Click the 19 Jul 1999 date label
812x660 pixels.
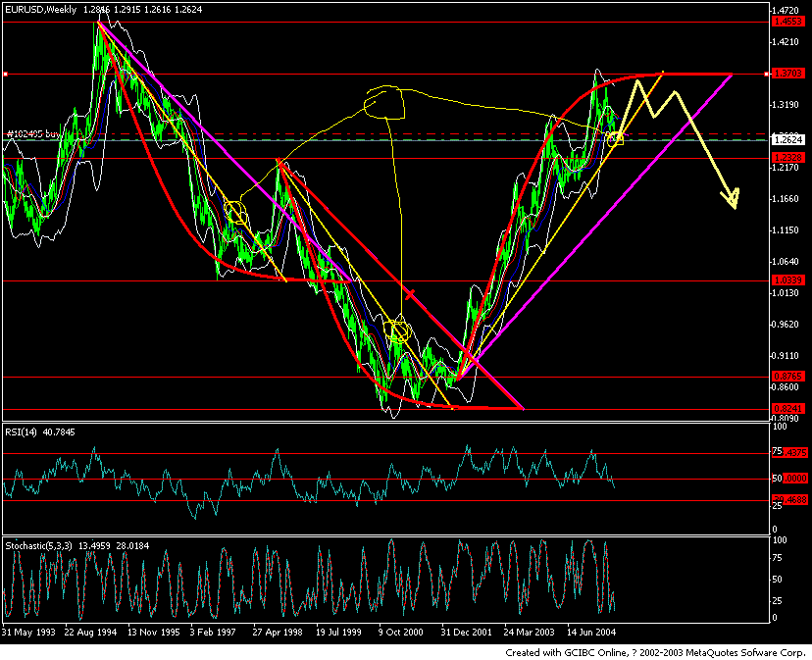338,632
